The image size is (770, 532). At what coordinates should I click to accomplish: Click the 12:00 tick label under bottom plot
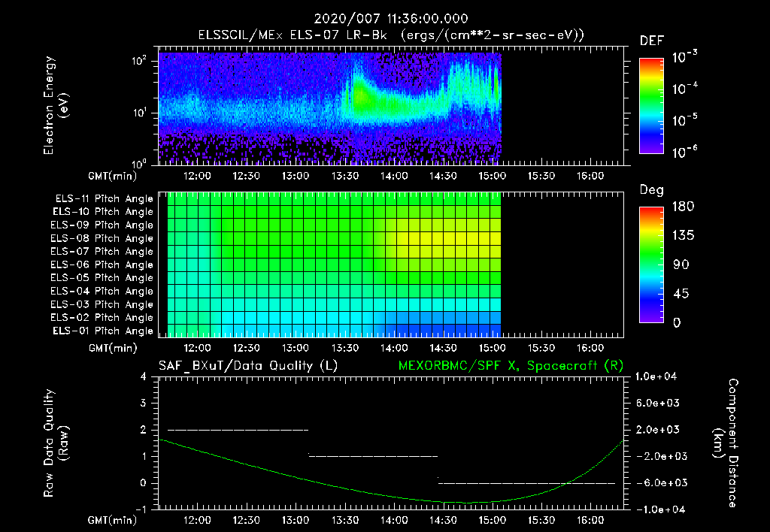pos(198,520)
